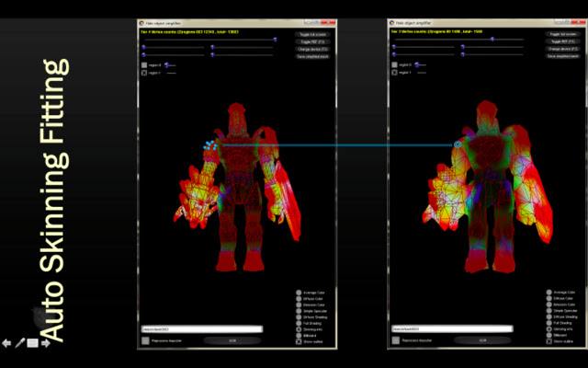Click Toggle REF (F3) button in right window
588x368 pixels.
(560, 41)
